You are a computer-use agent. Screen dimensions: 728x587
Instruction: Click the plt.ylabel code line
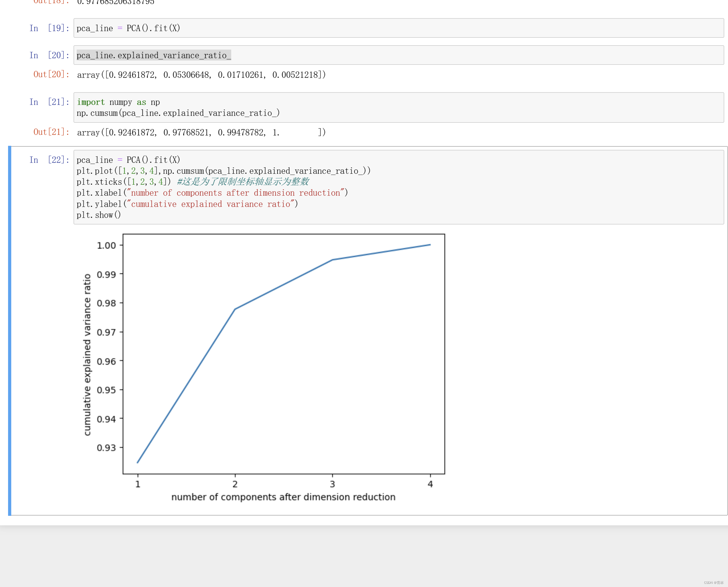pyautogui.click(x=187, y=204)
